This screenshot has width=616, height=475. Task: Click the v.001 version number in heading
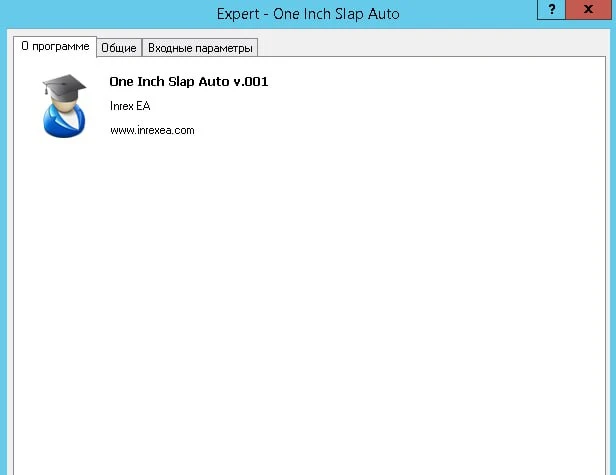(x=251, y=82)
